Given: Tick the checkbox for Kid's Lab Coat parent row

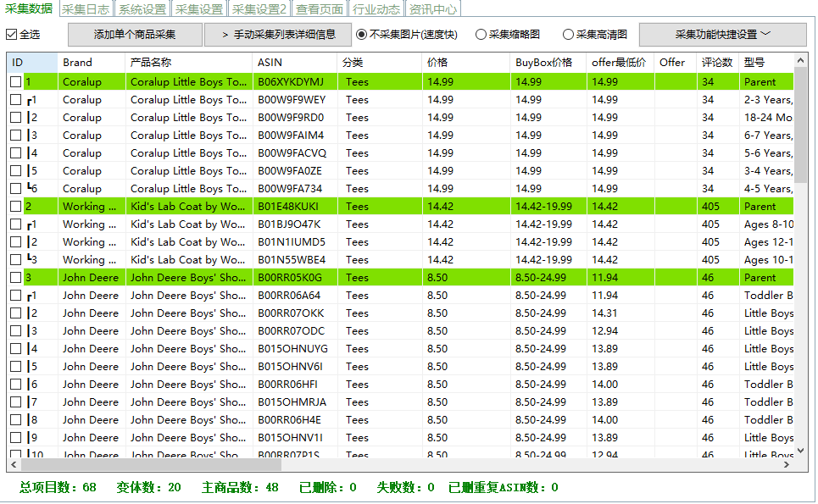Looking at the screenshot, I should [15, 207].
